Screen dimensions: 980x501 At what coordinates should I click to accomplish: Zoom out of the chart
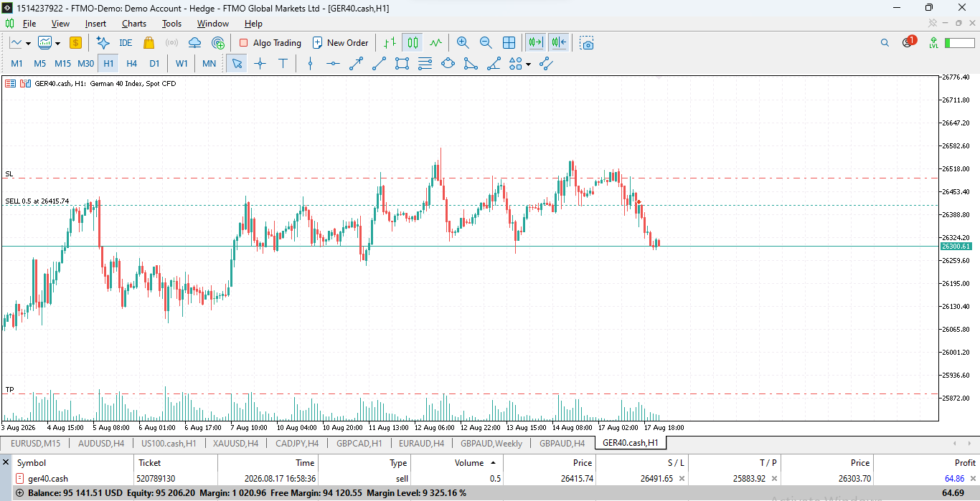pyautogui.click(x=486, y=43)
